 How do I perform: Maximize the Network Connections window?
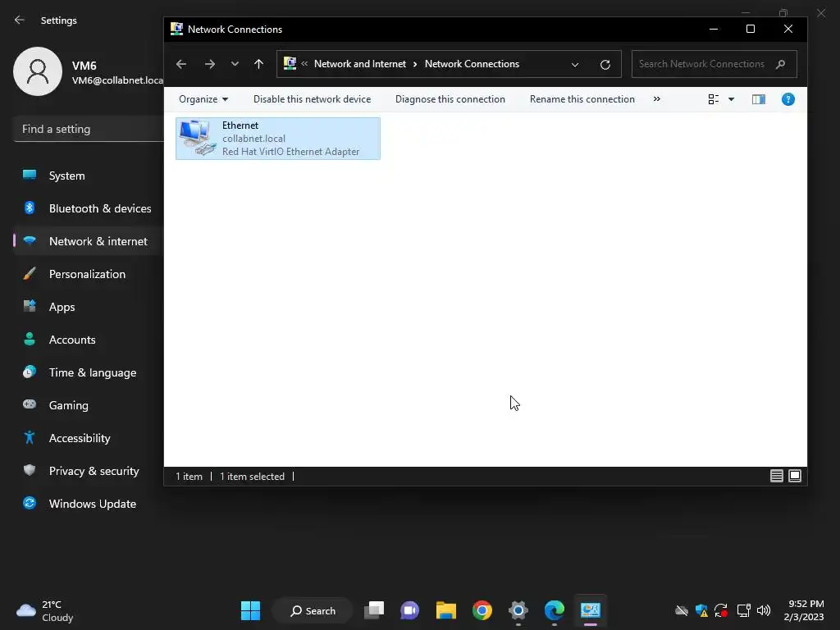pos(751,29)
